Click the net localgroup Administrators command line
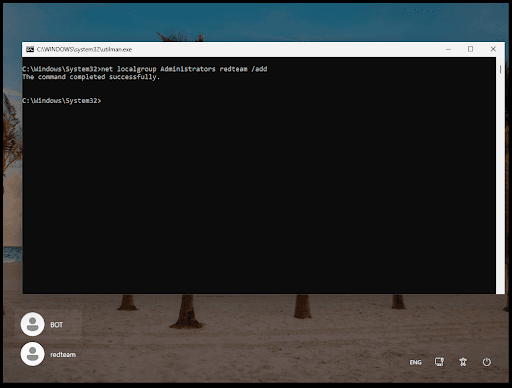 click(145, 69)
